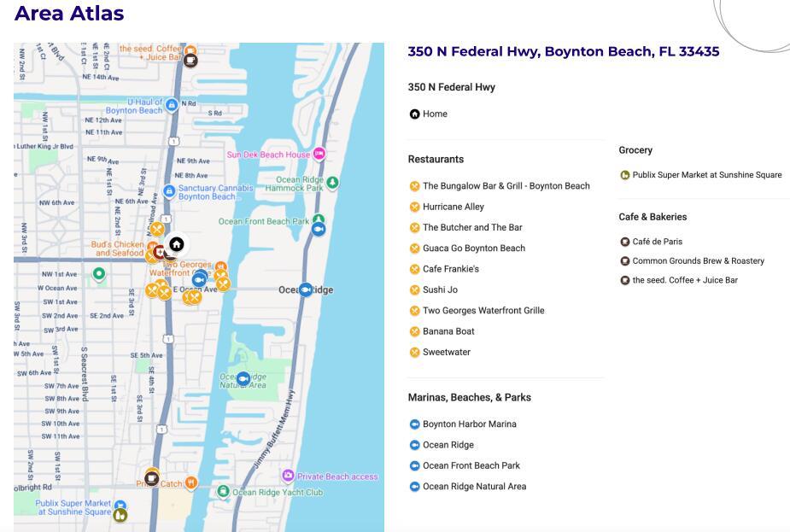Image resolution: width=790 pixels, height=532 pixels.
Task: Open Two Georges Waterfront Grille listing
Action: click(483, 311)
